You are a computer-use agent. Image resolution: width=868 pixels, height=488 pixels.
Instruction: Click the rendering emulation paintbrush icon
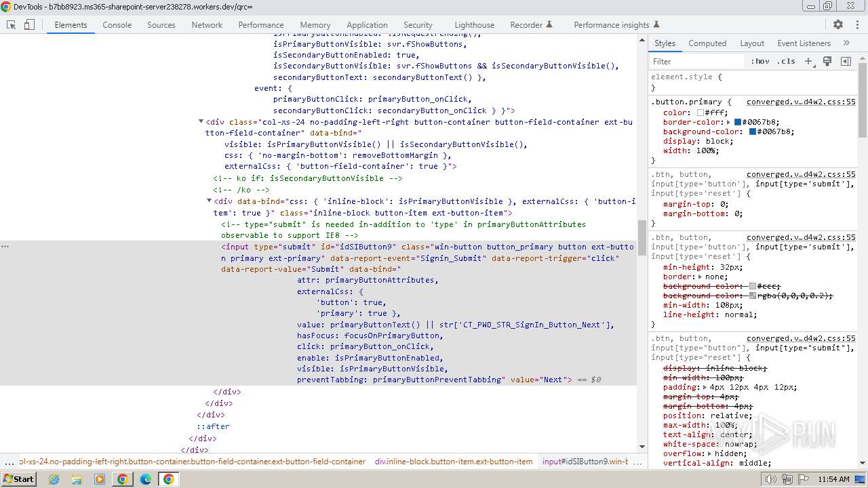tap(827, 61)
